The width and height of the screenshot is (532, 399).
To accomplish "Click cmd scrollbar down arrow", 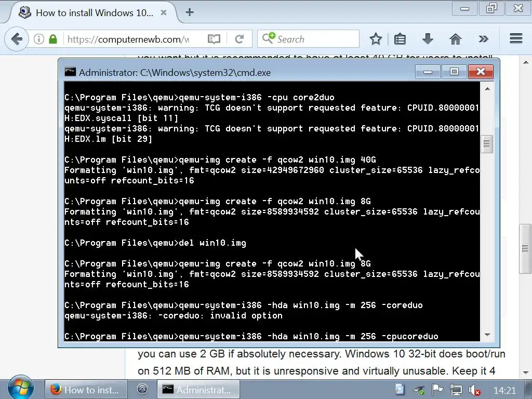I will point(487,335).
